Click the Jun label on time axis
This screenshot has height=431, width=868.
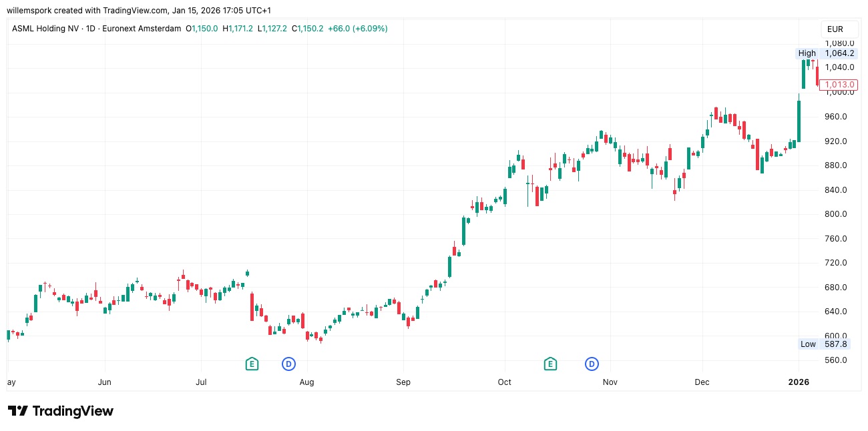coord(104,382)
